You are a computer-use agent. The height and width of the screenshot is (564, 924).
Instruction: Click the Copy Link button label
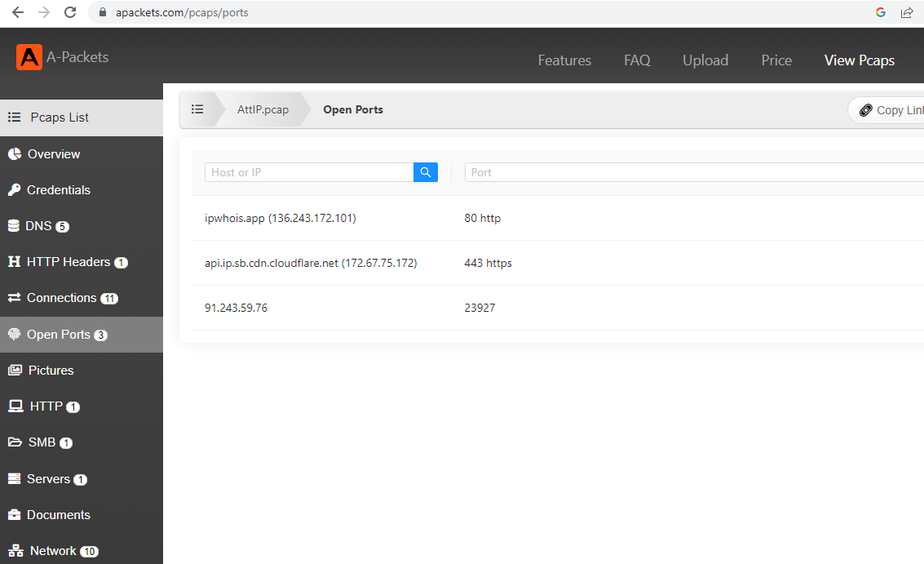(x=900, y=110)
